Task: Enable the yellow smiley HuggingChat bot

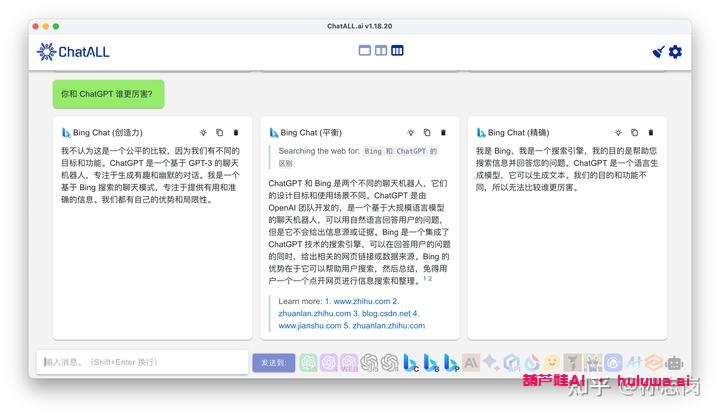Action: [551, 363]
